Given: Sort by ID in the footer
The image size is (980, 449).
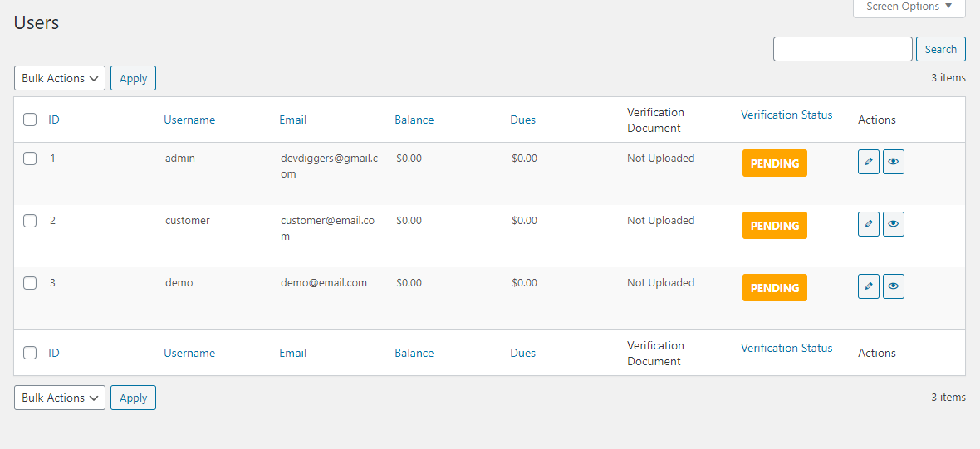Looking at the screenshot, I should pos(54,353).
